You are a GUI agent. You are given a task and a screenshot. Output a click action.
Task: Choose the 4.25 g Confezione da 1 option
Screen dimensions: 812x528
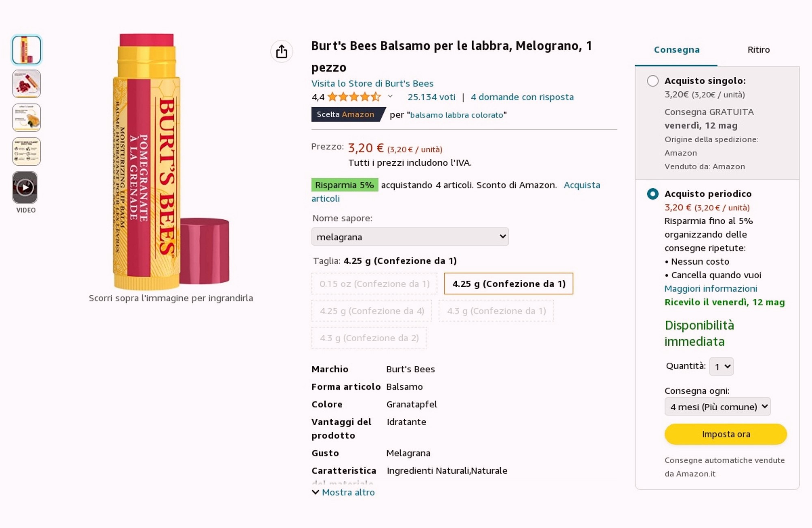508,283
